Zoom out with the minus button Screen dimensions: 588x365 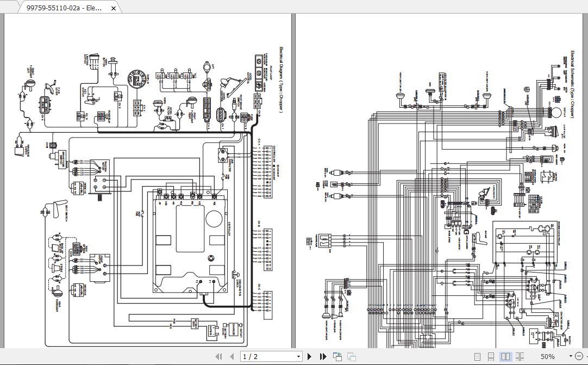click(579, 356)
